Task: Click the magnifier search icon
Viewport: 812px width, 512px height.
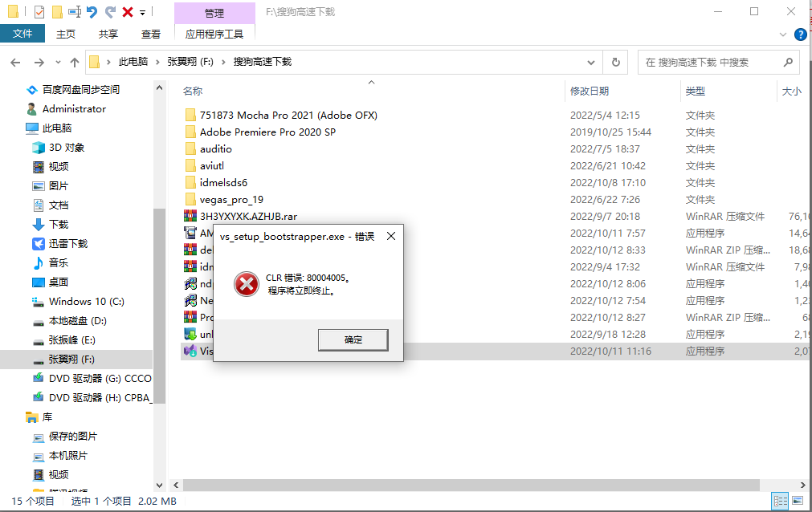Action: (x=788, y=62)
